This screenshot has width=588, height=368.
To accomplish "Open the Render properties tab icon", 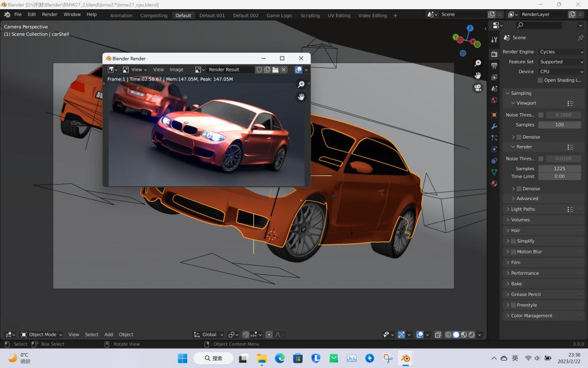I will point(494,53).
